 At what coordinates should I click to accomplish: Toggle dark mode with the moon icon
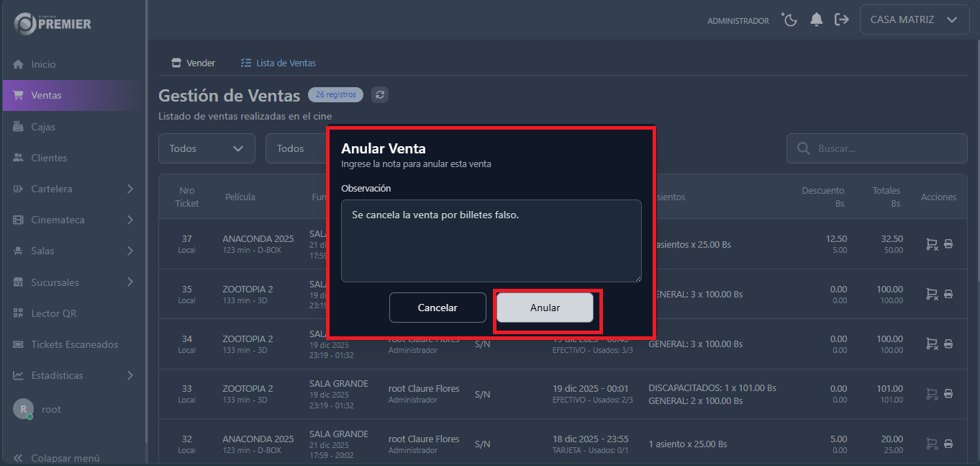pyautogui.click(x=789, y=19)
